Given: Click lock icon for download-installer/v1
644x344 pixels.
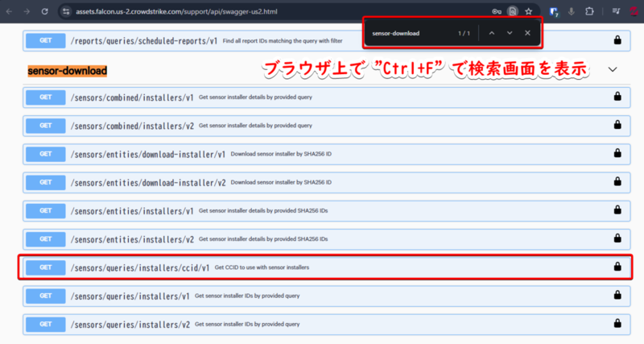Looking at the screenshot, I should click(x=617, y=153).
